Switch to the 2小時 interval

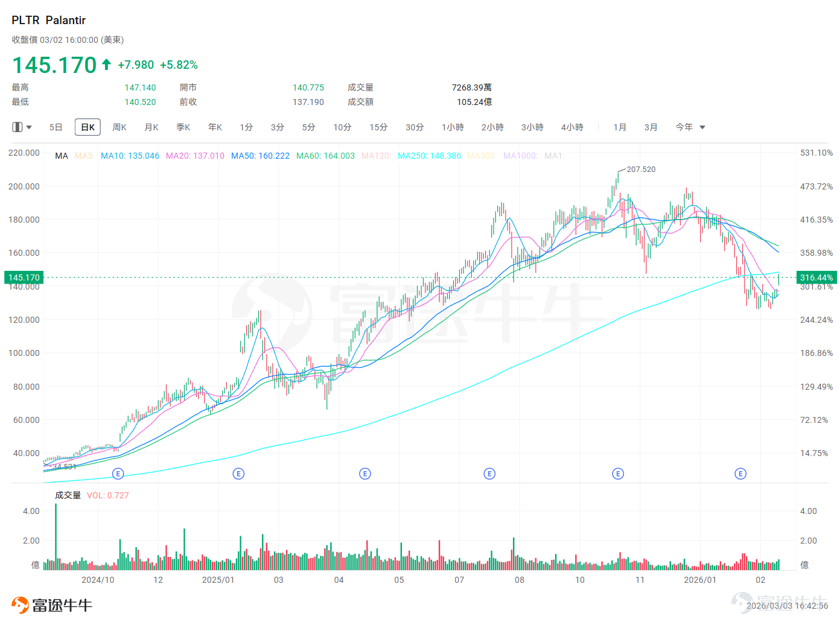click(492, 127)
